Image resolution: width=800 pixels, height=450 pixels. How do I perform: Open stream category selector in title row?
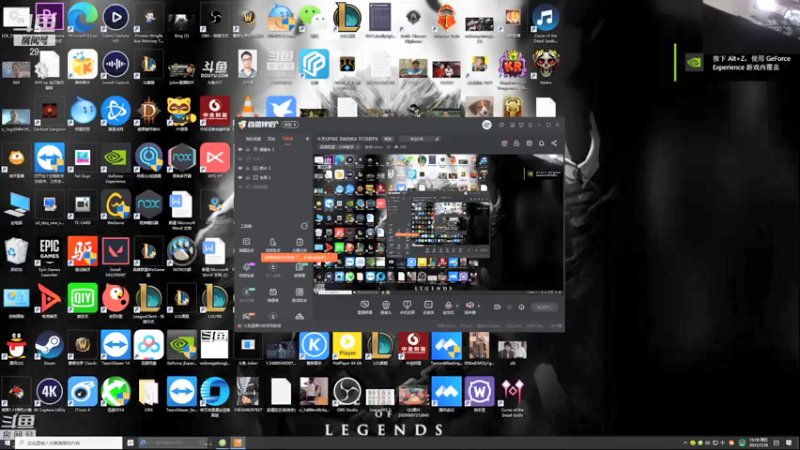click(x=420, y=139)
